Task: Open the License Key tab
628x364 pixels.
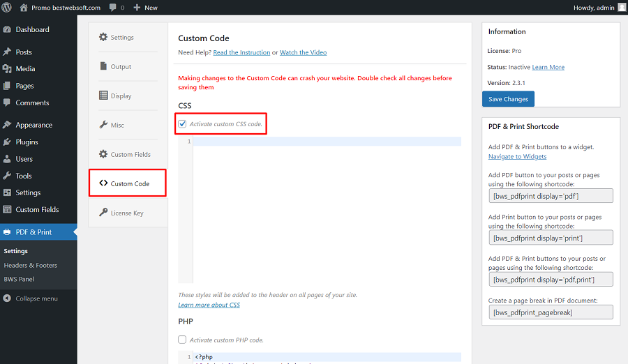Action: point(128,213)
